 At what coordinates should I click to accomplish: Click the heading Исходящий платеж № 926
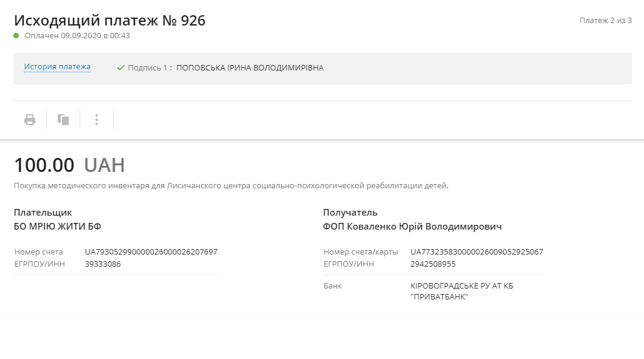pos(109,20)
